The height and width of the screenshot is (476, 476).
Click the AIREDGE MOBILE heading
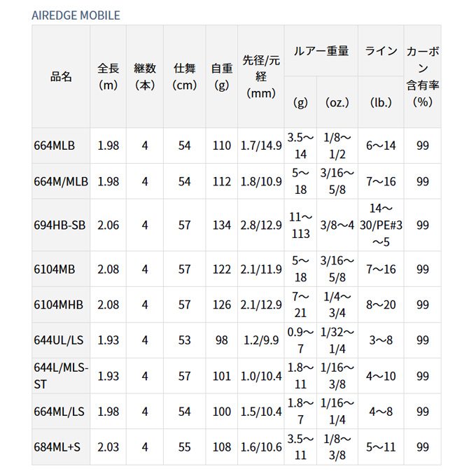coord(76,15)
